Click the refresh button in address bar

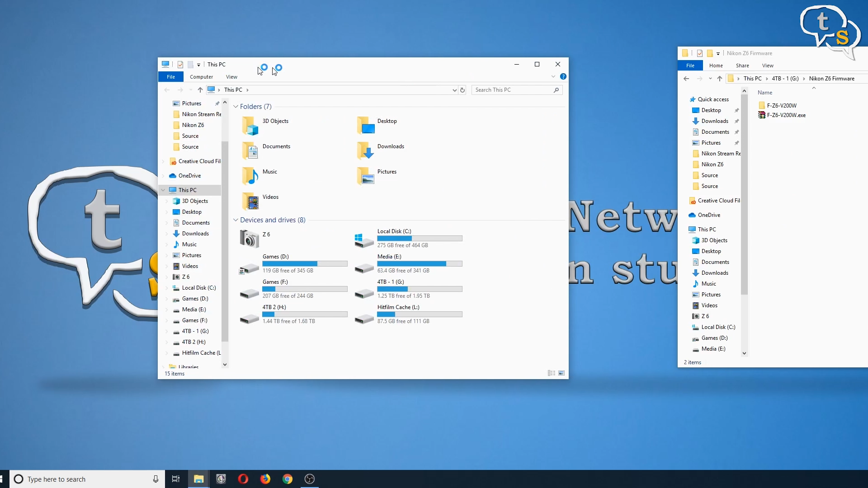462,90
